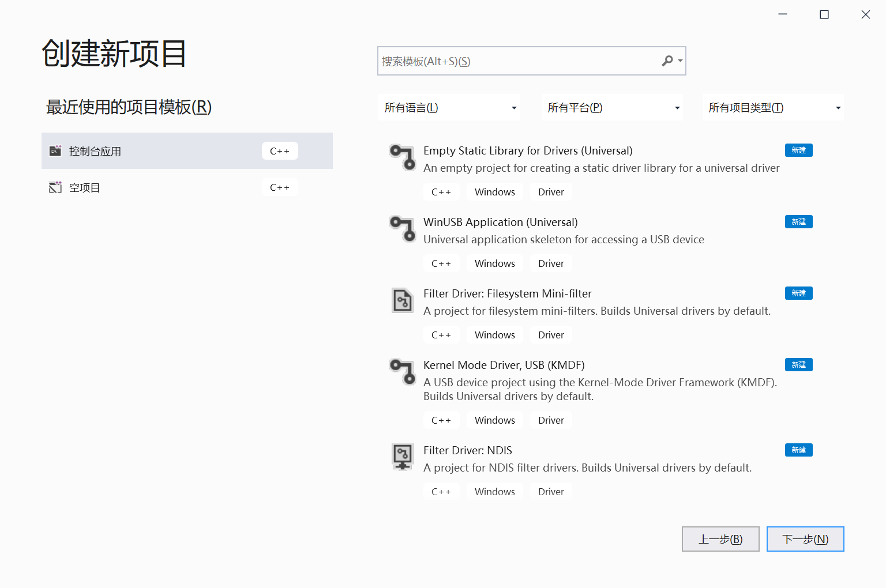Click Windows tag under Kernel Mode Driver
Image resolution: width=886 pixels, height=588 pixels.
(495, 420)
